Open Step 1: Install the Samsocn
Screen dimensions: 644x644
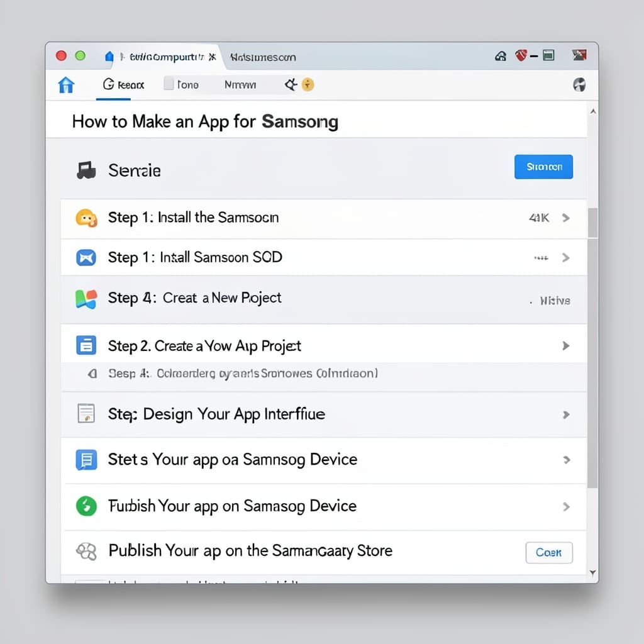click(x=324, y=218)
